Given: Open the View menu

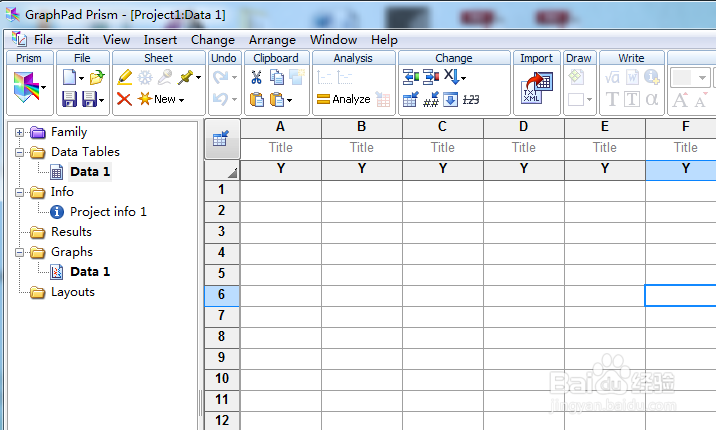Looking at the screenshot, I should [116, 40].
